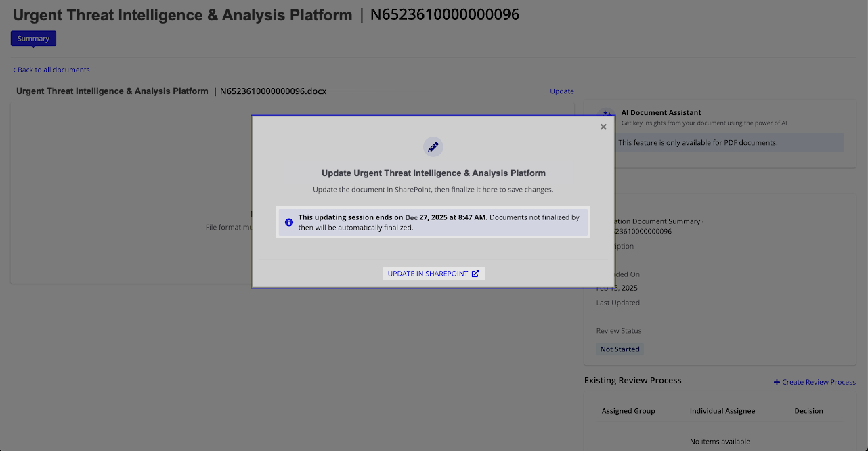Click the plus icon next to Create Review Process
The image size is (868, 451).
[777, 382]
